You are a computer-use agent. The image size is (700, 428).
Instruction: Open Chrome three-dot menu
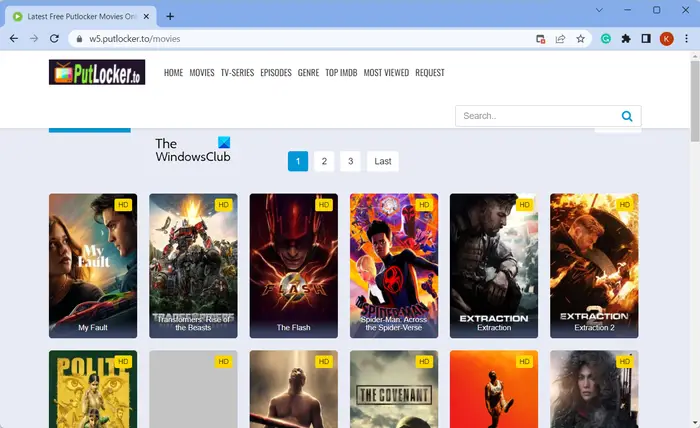coord(687,39)
